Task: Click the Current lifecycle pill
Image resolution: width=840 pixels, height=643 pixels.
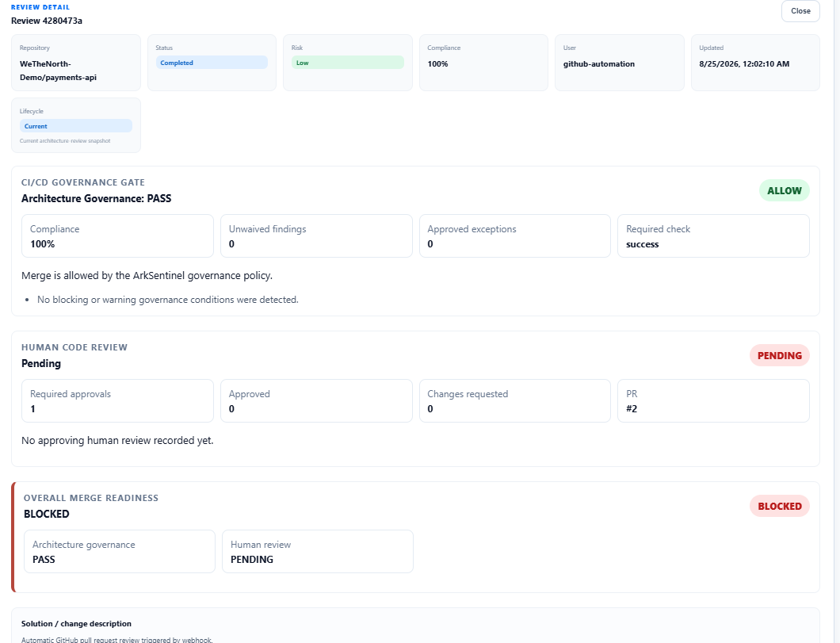Action: [x=76, y=126]
